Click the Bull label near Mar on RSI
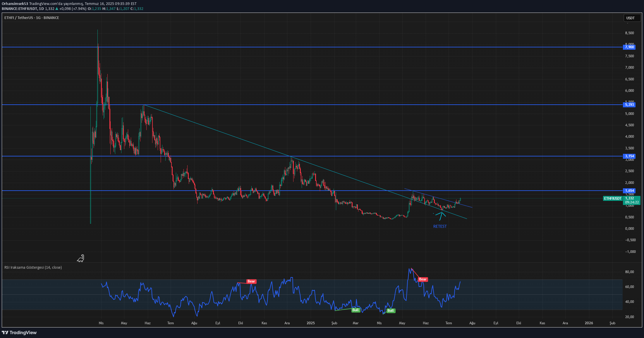Image resolution: width=644 pixels, height=338 pixels. (356, 310)
